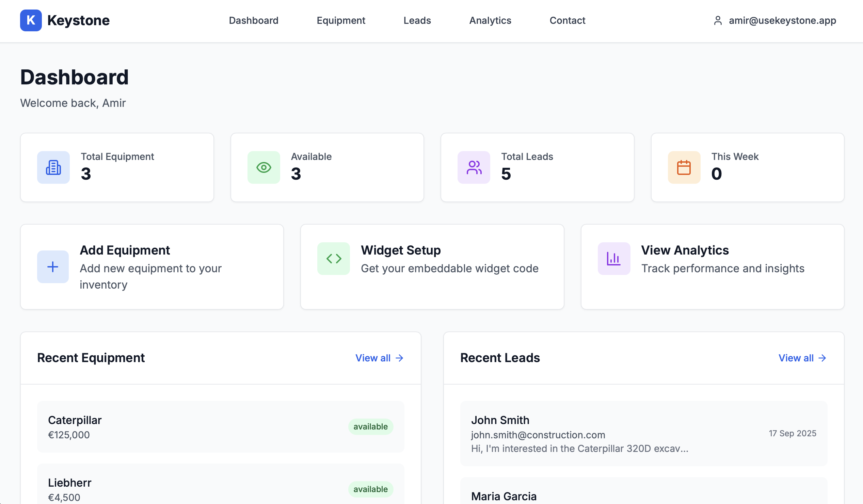This screenshot has width=863, height=504.
Task: Click the Liebherr available status badge
Action: click(370, 489)
